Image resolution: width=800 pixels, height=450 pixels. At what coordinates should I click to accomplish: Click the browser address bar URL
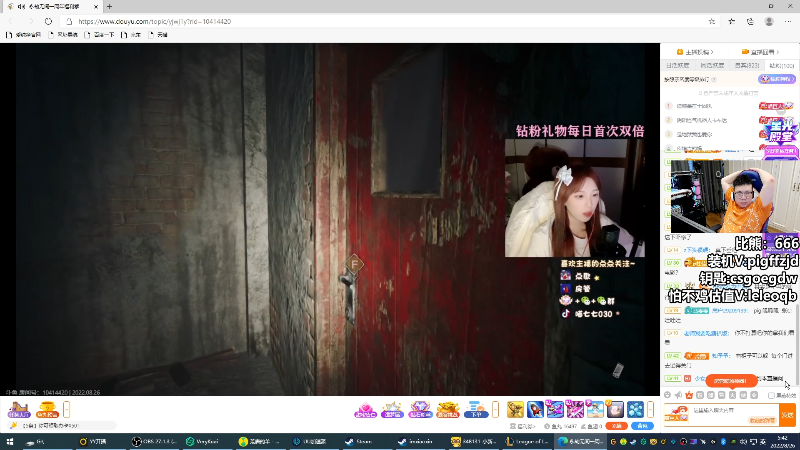click(155, 21)
